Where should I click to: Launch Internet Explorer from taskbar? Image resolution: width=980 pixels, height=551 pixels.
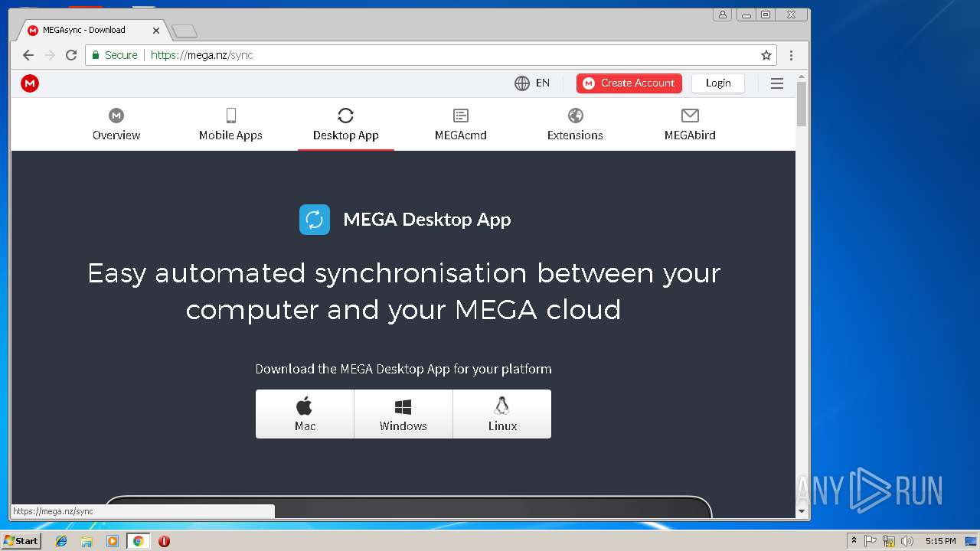click(x=61, y=541)
